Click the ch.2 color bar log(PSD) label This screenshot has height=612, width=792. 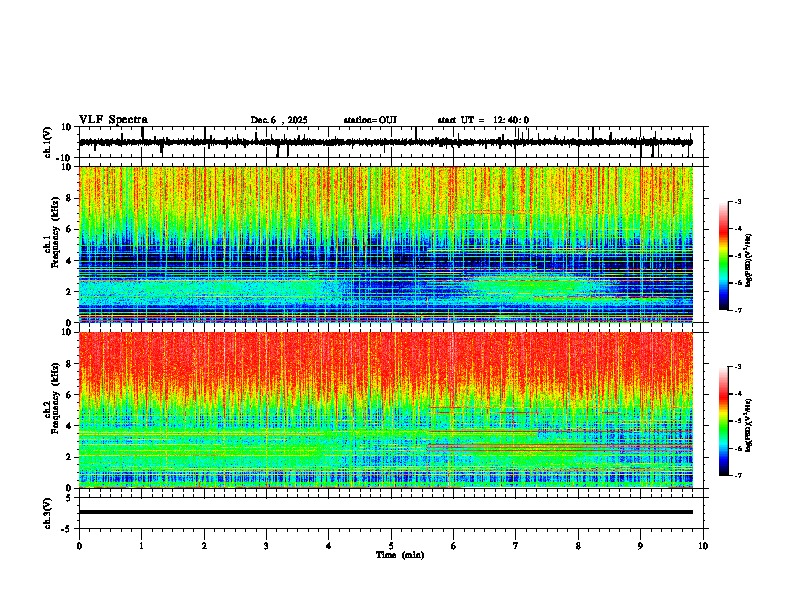[x=749, y=426]
